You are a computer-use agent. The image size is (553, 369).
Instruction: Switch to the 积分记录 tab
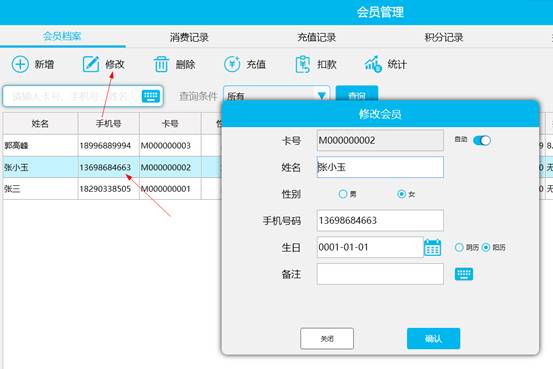tap(444, 37)
